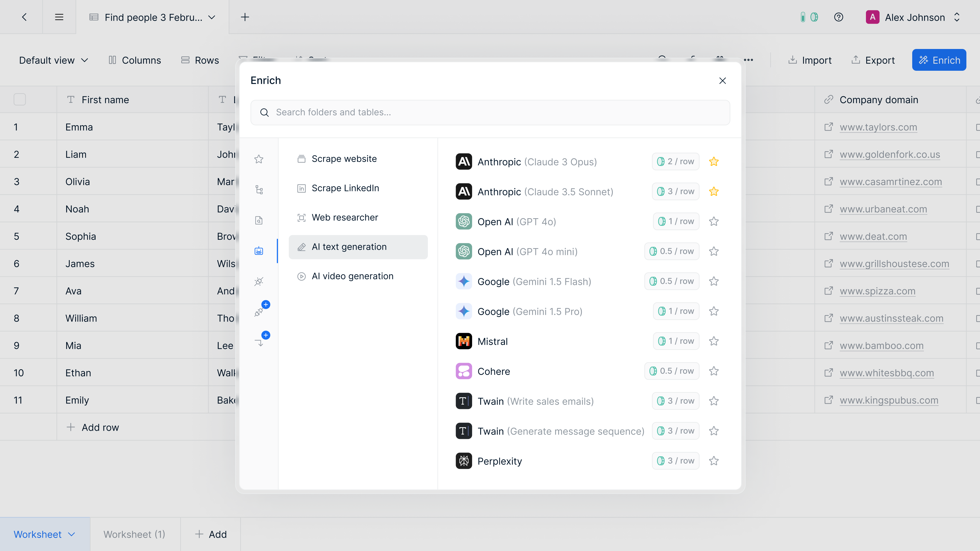The image size is (980, 551).
Task: Select AI video generation option
Action: 358,276
